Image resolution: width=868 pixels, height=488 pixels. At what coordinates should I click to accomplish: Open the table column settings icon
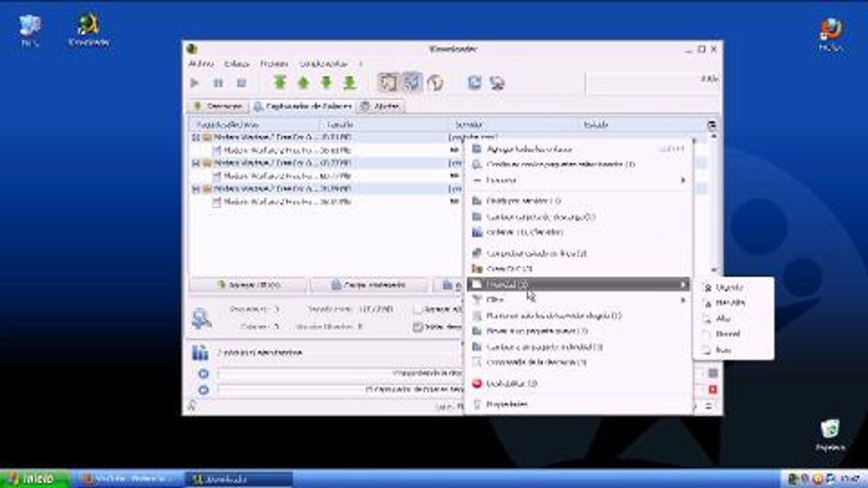[711, 125]
